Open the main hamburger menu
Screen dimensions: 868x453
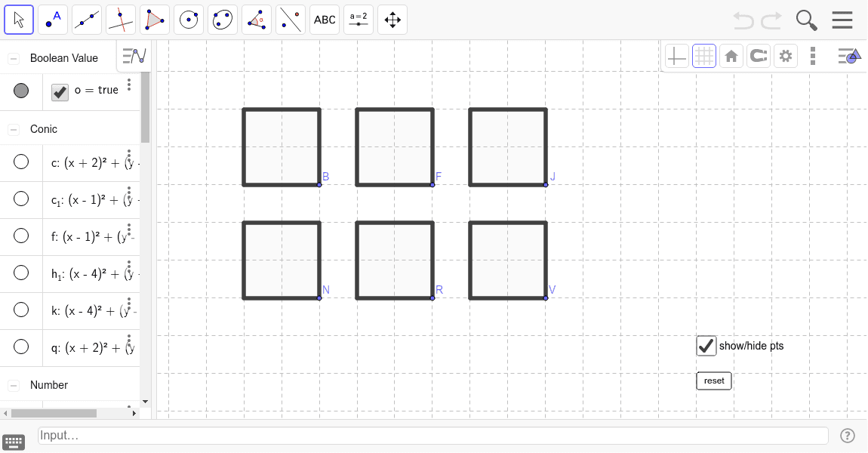[842, 20]
